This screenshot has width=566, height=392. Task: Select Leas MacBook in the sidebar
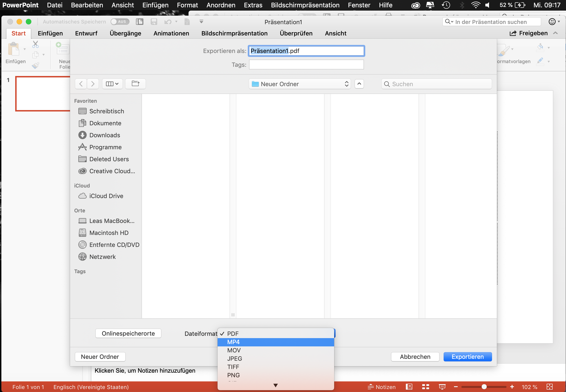tap(106, 221)
